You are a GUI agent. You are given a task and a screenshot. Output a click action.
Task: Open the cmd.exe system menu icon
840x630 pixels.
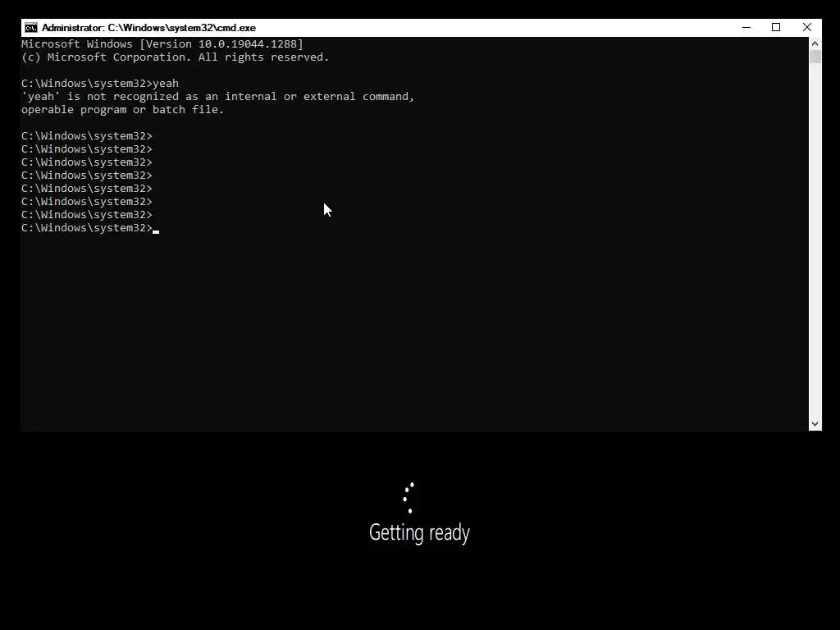coord(31,28)
